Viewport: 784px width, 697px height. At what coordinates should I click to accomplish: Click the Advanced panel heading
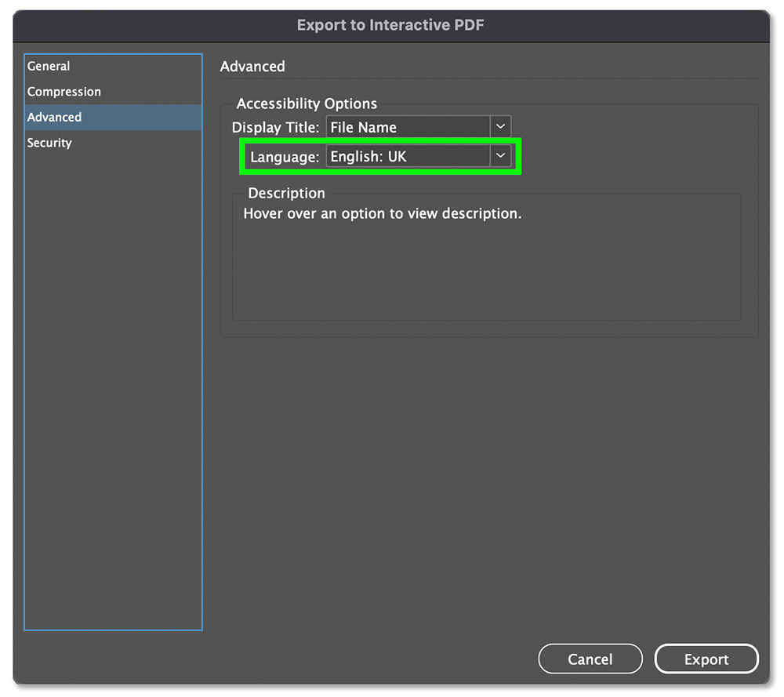[252, 67]
